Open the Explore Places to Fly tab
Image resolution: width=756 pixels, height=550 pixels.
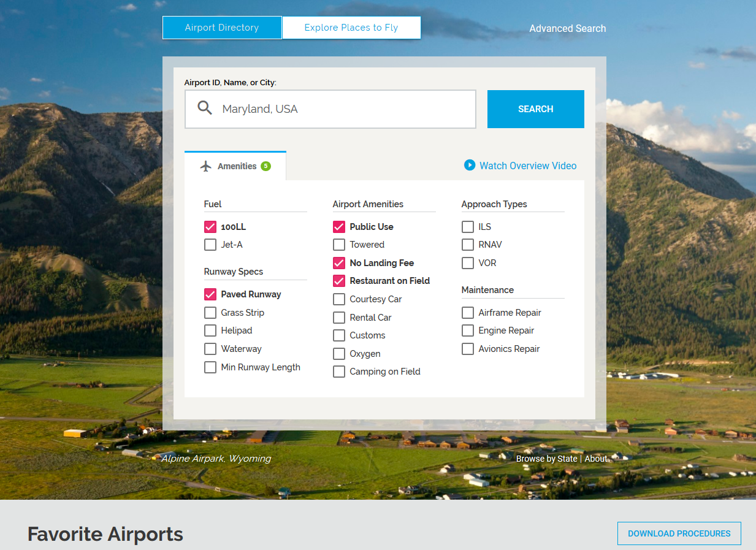pyautogui.click(x=351, y=28)
